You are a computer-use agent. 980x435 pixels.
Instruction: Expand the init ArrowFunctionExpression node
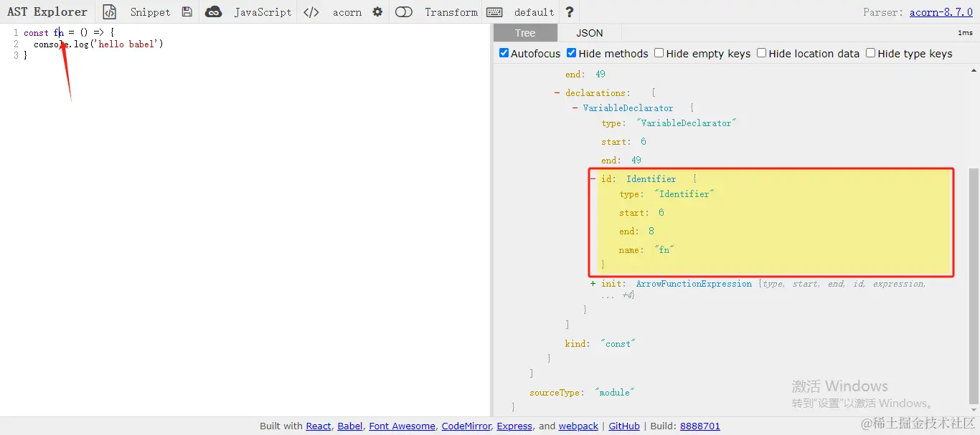point(593,284)
